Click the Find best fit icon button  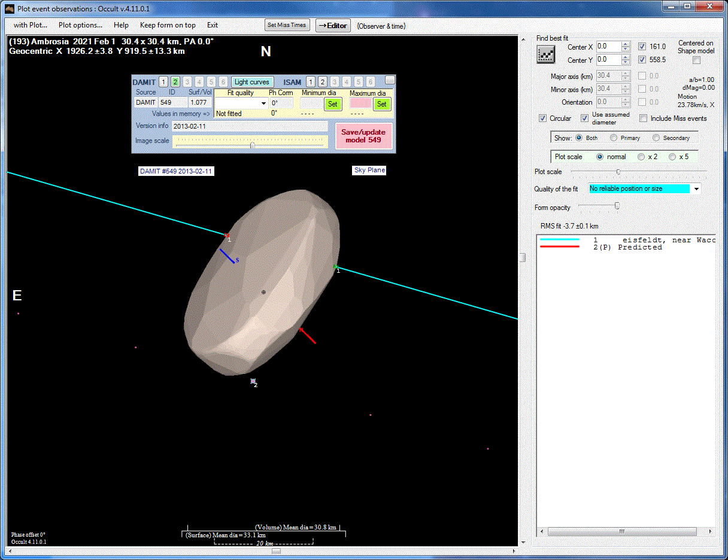click(546, 54)
